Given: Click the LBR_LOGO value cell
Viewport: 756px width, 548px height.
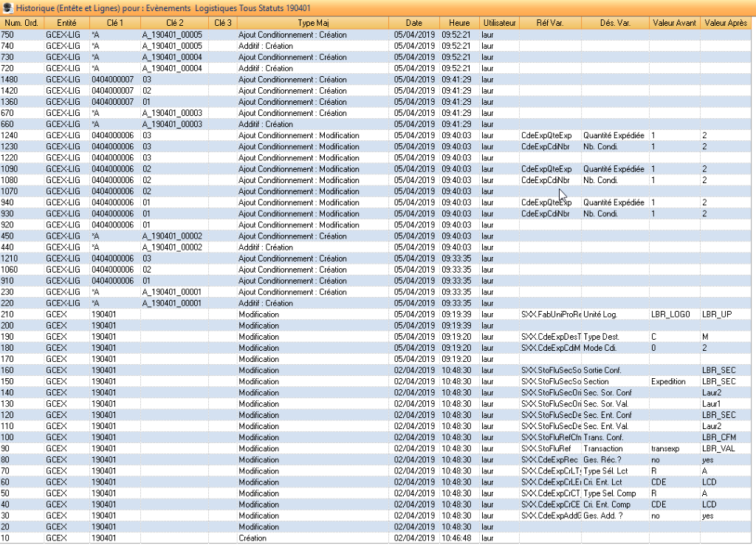Looking at the screenshot, I should pos(670,315).
